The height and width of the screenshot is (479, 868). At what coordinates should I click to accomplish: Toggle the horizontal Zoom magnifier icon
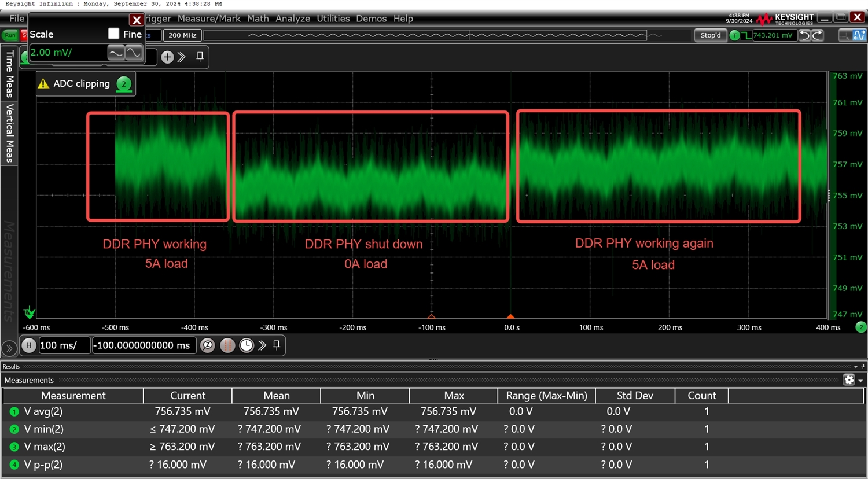207,345
